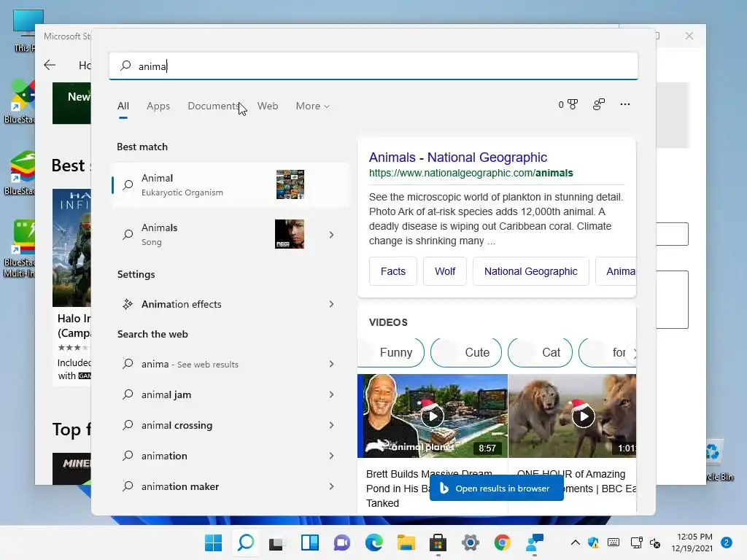Expand chevron for 'anima' web results
The height and width of the screenshot is (560, 747).
(x=332, y=365)
